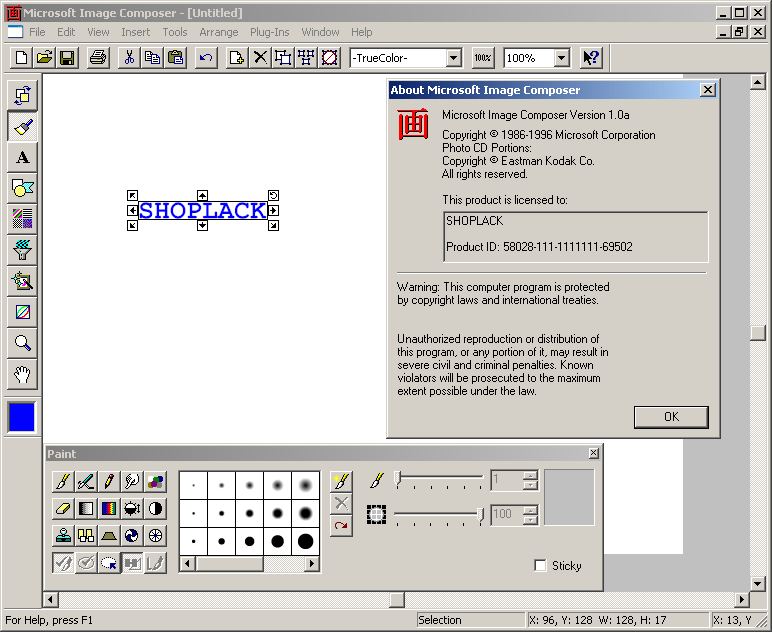The image size is (772, 632).
Task: Select the Paint brush tool in toolbox
Action: [22, 126]
